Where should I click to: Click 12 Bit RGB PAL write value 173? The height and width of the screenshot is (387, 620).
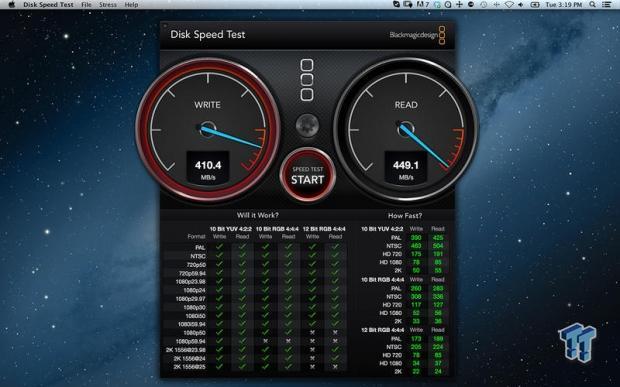pyautogui.click(x=416, y=338)
